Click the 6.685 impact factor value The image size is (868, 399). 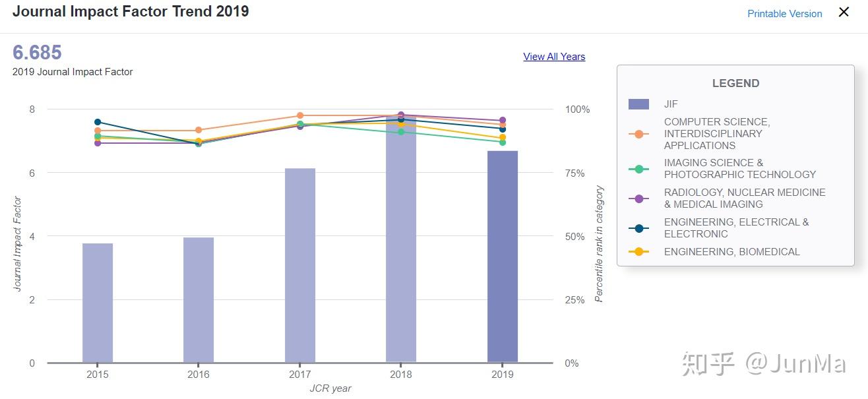(x=37, y=53)
